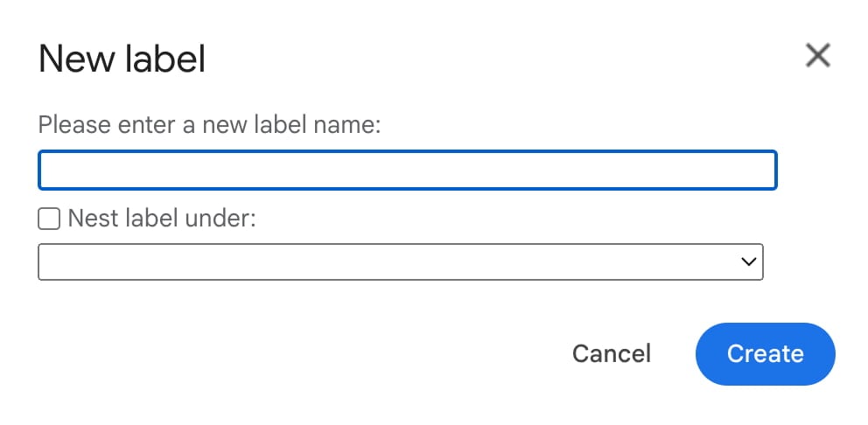
Task: Enable the Nest label under checkbox
Action: click(49, 219)
